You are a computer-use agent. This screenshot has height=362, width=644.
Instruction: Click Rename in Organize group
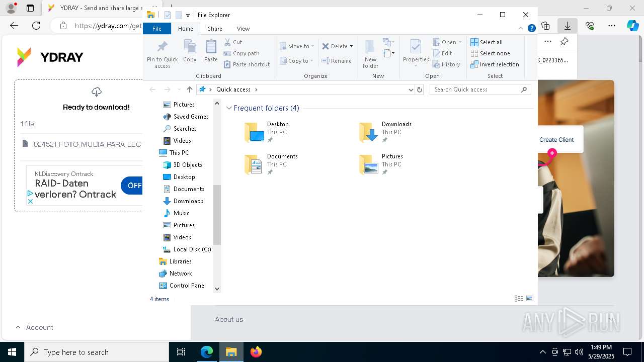(x=337, y=61)
